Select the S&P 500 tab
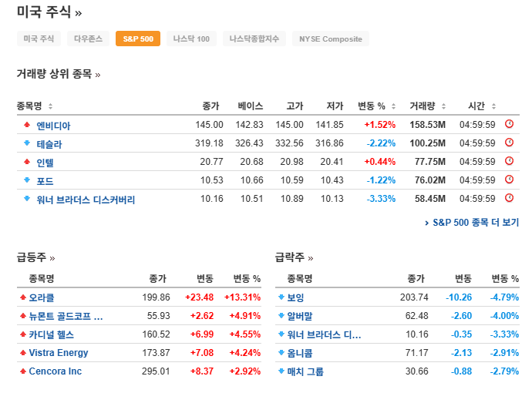Image resolution: width=532 pixels, height=393 pixels. click(138, 39)
